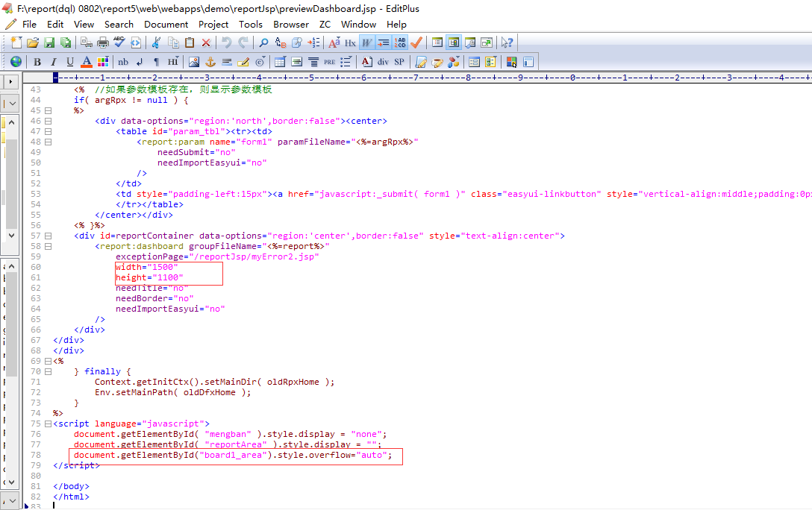Insert an anchor with the anchor icon
Image resolution: width=812 pixels, height=510 pixels.
coord(210,62)
